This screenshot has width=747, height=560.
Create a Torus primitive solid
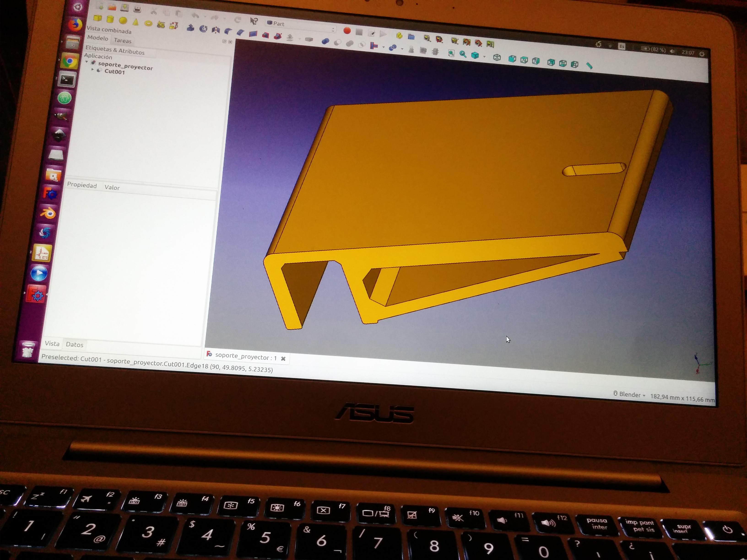point(148,23)
